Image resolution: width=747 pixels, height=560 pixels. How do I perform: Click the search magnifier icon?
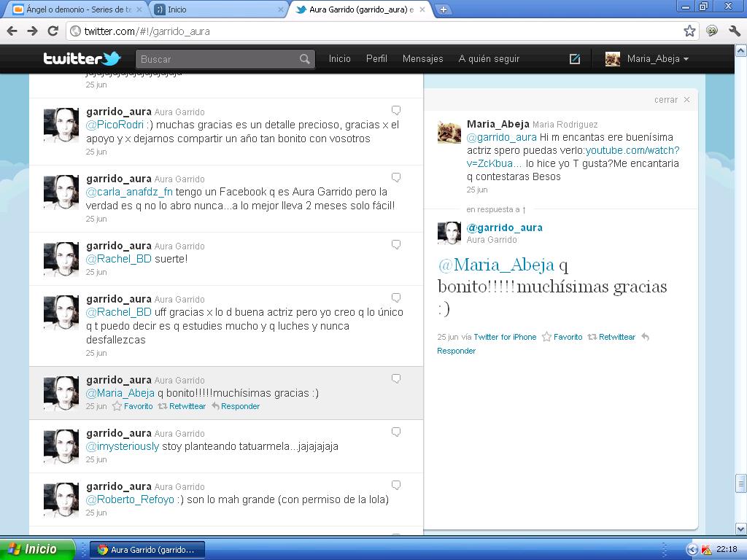coord(305,59)
